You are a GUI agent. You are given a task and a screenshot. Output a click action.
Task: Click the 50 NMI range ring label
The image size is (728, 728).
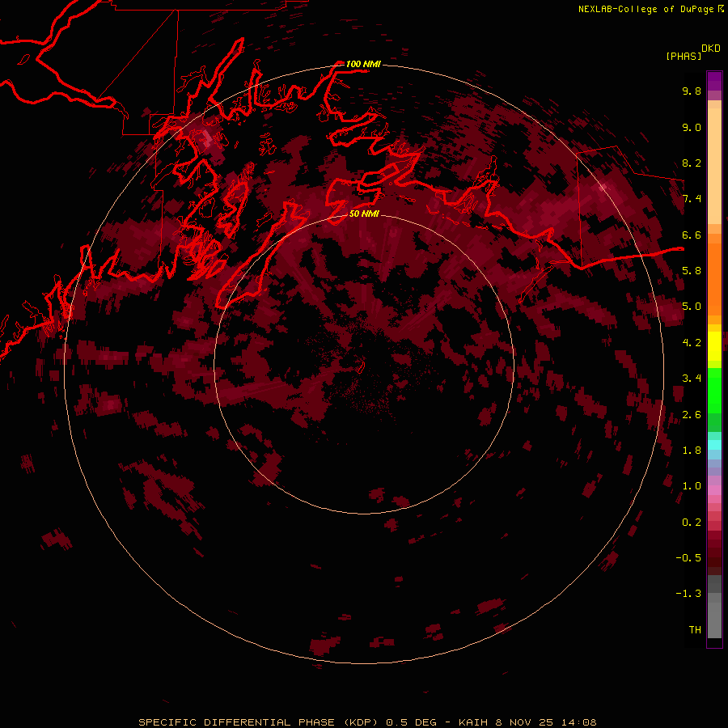pos(365,214)
